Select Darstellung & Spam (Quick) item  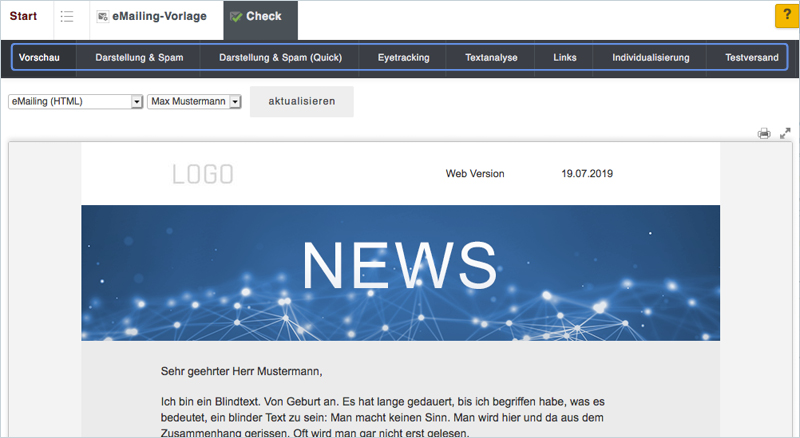(280, 58)
